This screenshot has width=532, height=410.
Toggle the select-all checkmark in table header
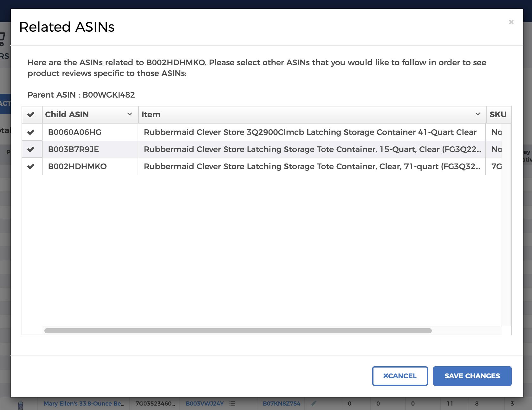pos(31,115)
